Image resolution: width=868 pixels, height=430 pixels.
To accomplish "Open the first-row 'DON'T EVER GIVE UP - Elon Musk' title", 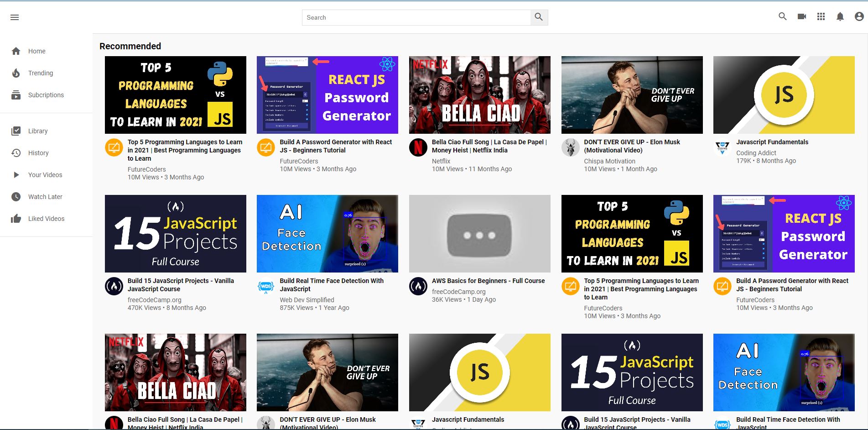I will point(632,146).
